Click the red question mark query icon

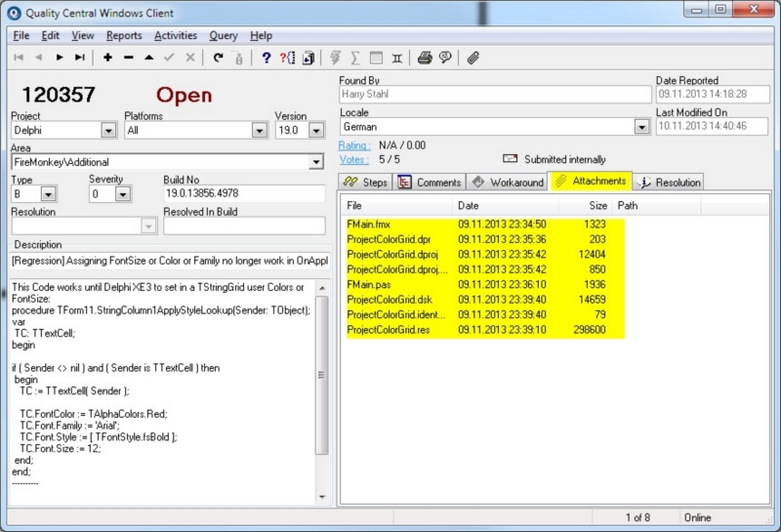tap(287, 58)
